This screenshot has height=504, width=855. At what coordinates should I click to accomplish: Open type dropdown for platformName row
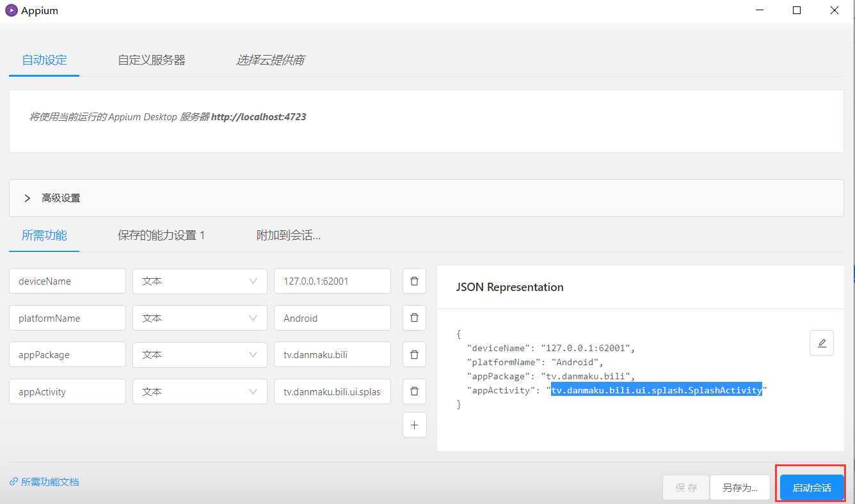[x=200, y=318]
